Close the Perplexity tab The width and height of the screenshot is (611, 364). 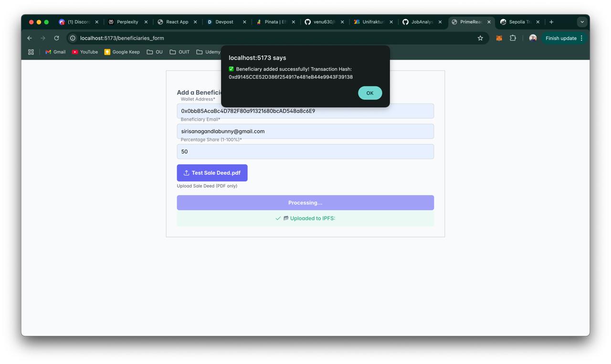pyautogui.click(x=146, y=22)
